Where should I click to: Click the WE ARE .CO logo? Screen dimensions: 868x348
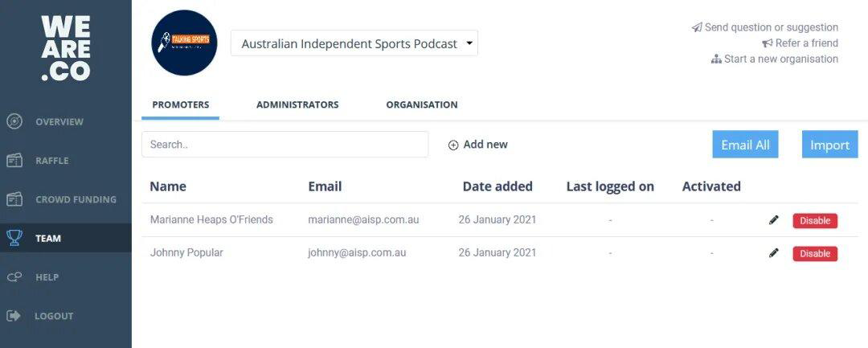(x=66, y=48)
